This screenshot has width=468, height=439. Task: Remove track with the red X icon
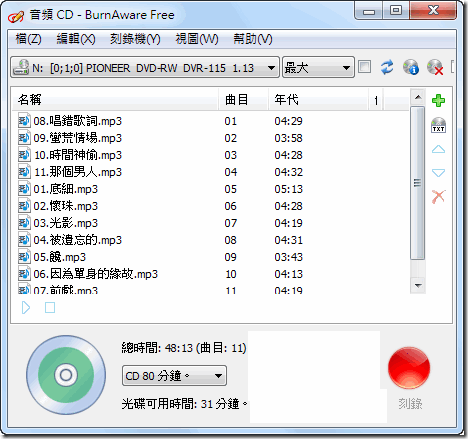pos(438,197)
